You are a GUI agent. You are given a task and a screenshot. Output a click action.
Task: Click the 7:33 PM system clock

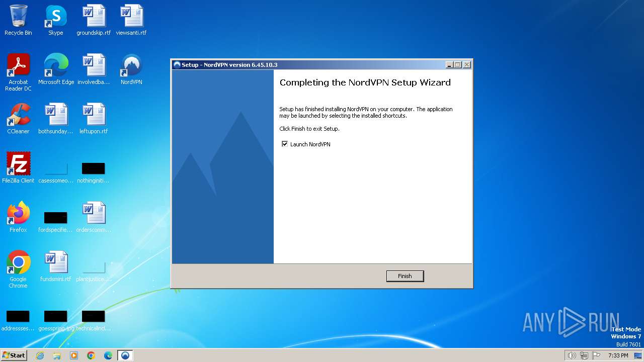pyautogui.click(x=618, y=355)
